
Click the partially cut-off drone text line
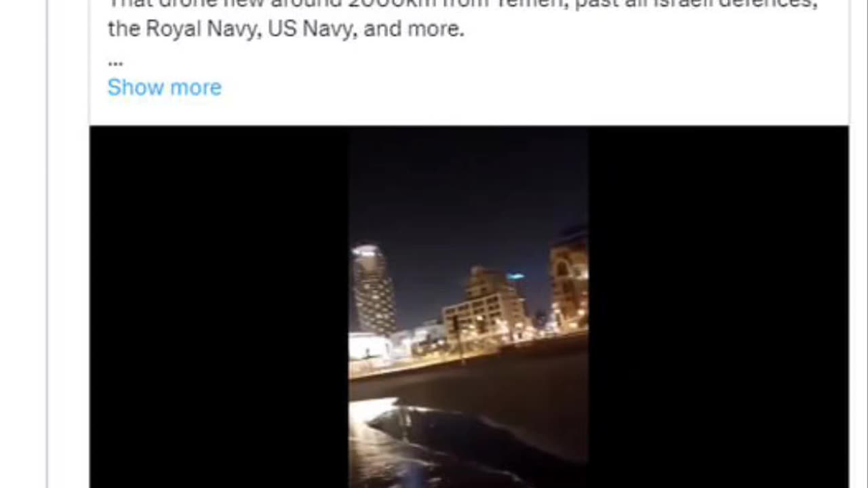tap(462, 4)
